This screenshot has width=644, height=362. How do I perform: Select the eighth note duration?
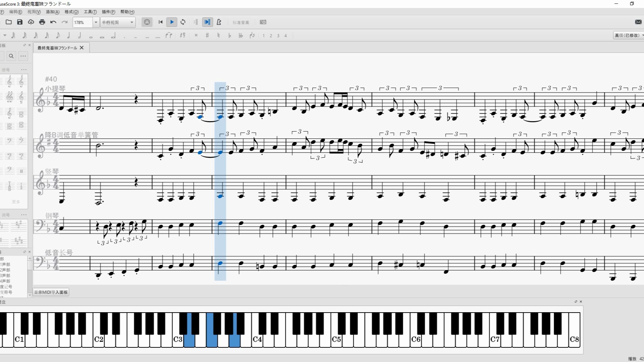click(x=58, y=35)
